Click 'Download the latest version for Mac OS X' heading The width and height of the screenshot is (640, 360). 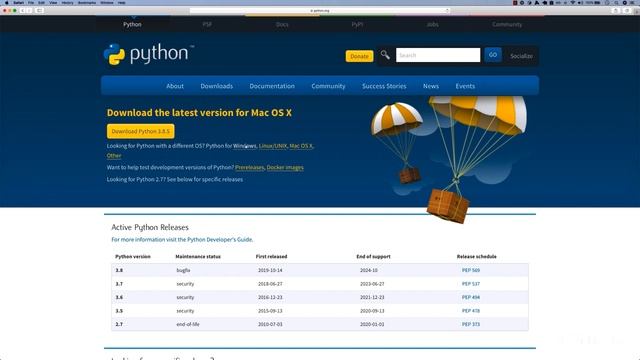click(199, 113)
